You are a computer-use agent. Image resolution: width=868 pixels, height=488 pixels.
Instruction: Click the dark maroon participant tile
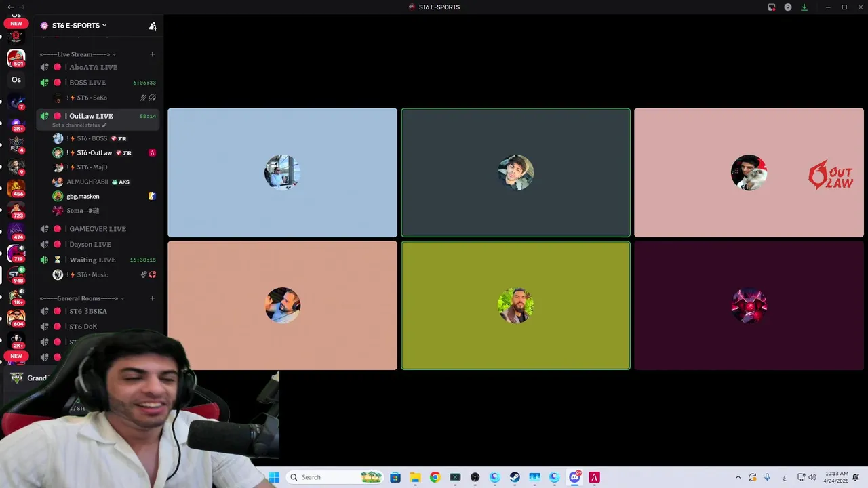(x=749, y=306)
